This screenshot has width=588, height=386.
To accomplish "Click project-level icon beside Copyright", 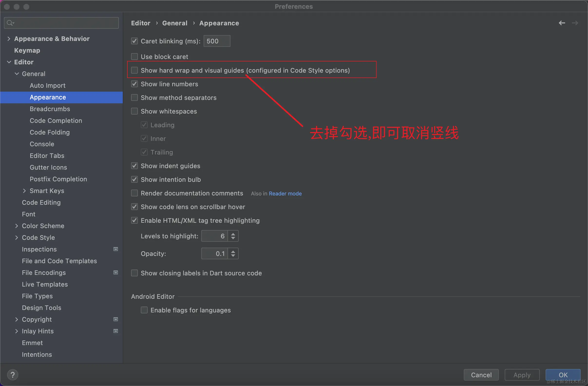I will [115, 319].
